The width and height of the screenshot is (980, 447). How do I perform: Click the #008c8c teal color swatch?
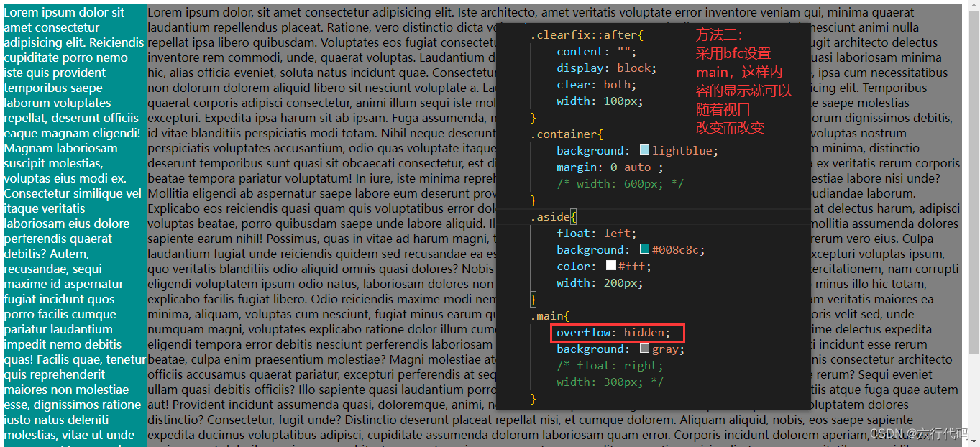coord(644,249)
